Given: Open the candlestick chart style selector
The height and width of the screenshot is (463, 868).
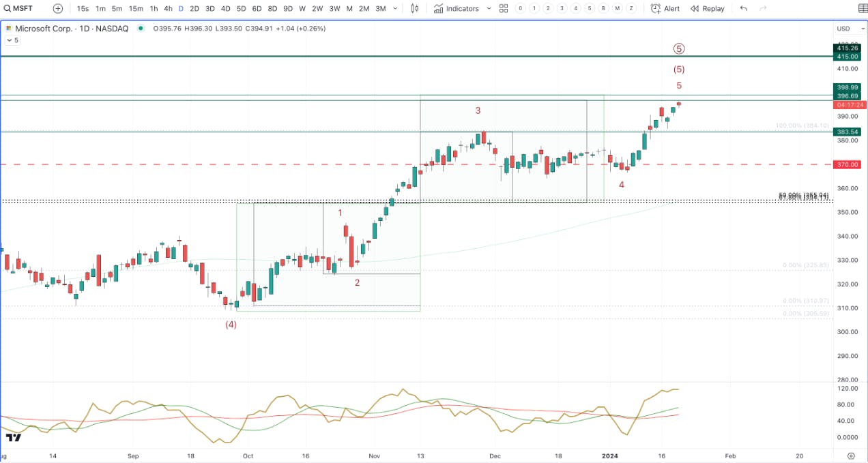Looking at the screenshot, I should click(x=416, y=9).
